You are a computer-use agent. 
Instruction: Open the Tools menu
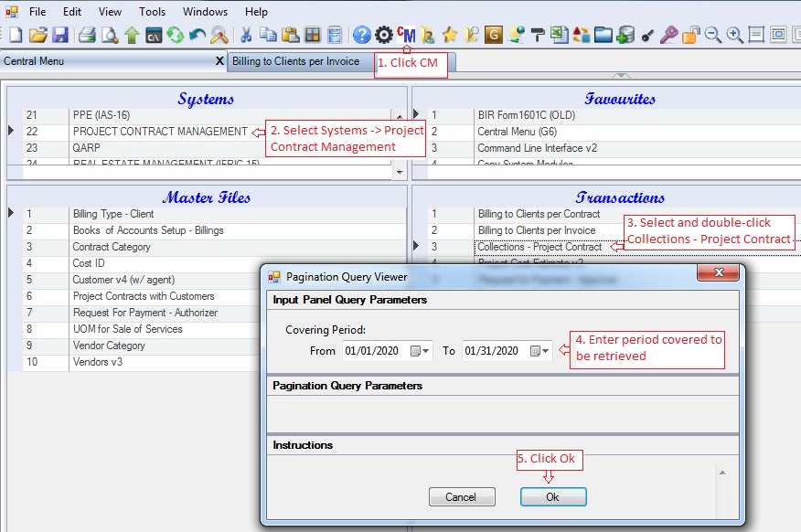pos(153,12)
